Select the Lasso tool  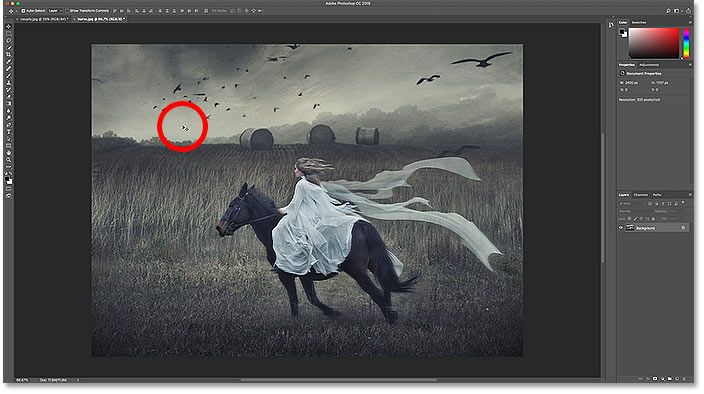click(x=9, y=40)
